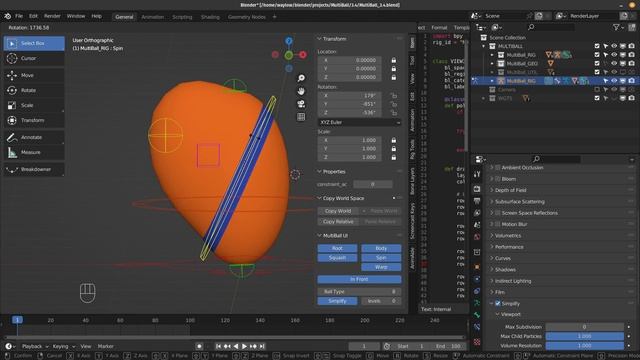Activate the Rotate tool

(34, 90)
